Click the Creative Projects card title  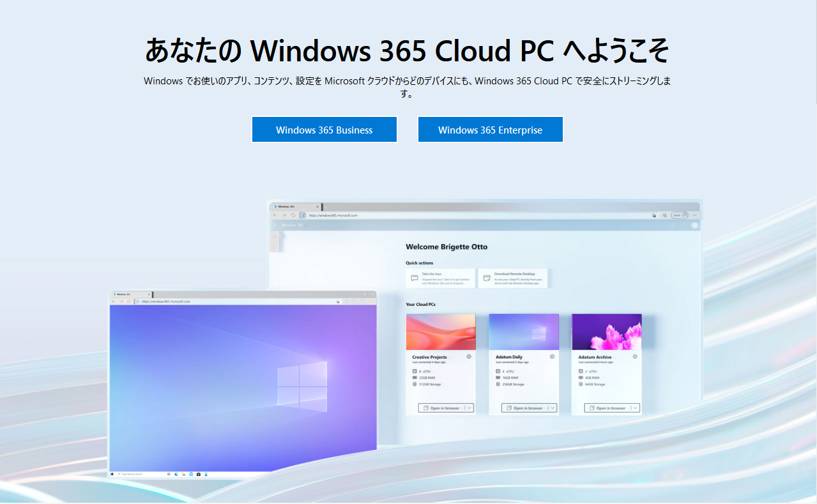pos(430,357)
